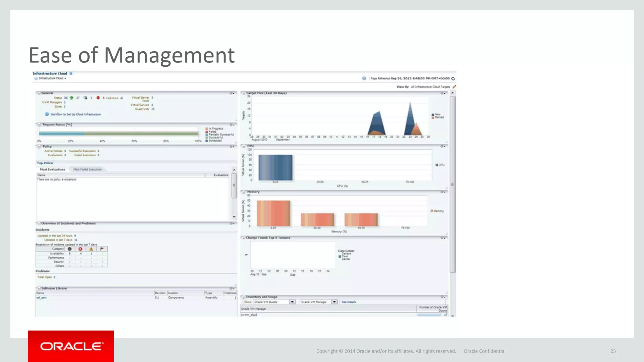Click the red down-arrow status icon
Viewport: 644px width, 362px height.
(98, 98)
